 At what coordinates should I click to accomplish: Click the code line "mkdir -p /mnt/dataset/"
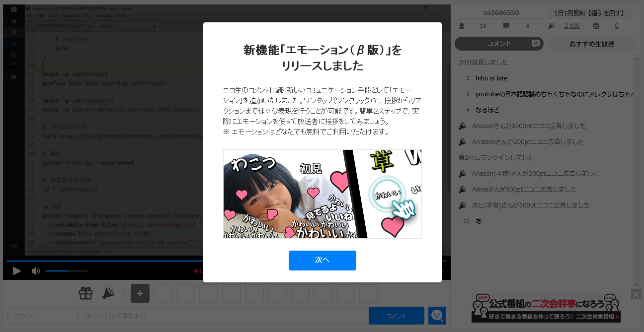(x=78, y=101)
